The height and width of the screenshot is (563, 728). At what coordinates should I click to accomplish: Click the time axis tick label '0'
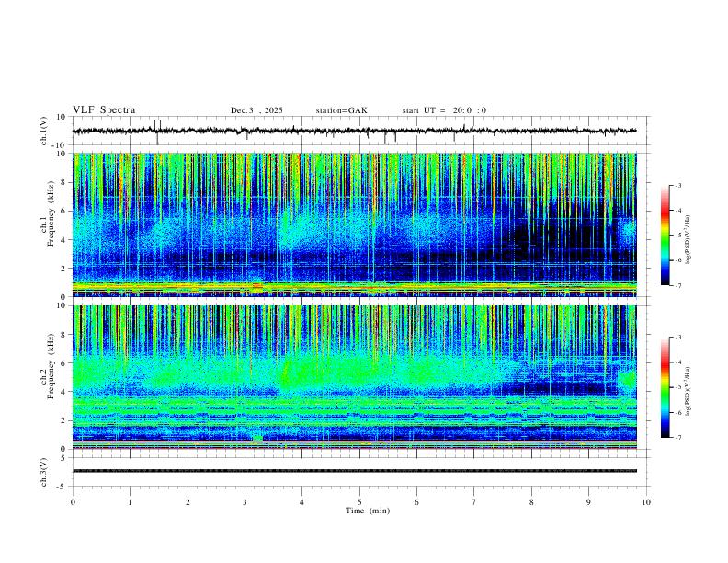tap(73, 502)
